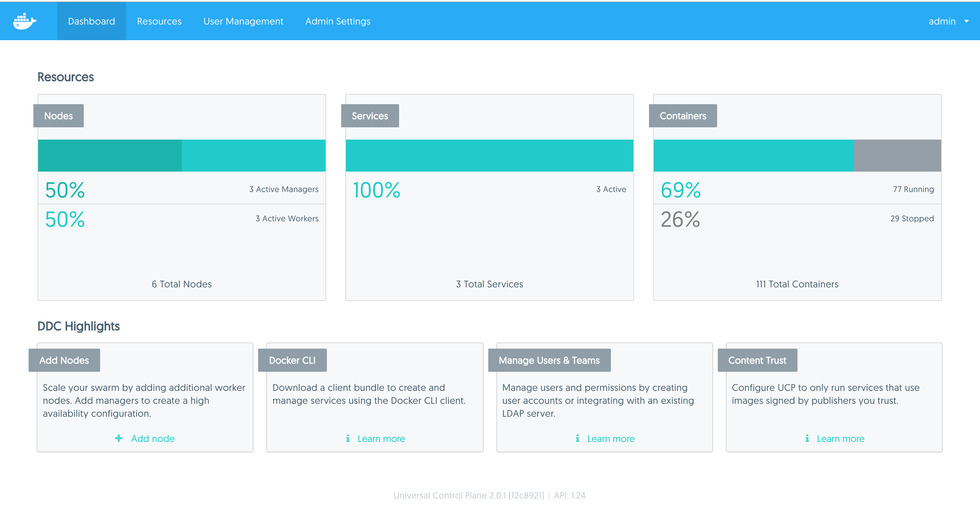980x525 pixels.
Task: Click the Services full progress bar
Action: (x=489, y=155)
